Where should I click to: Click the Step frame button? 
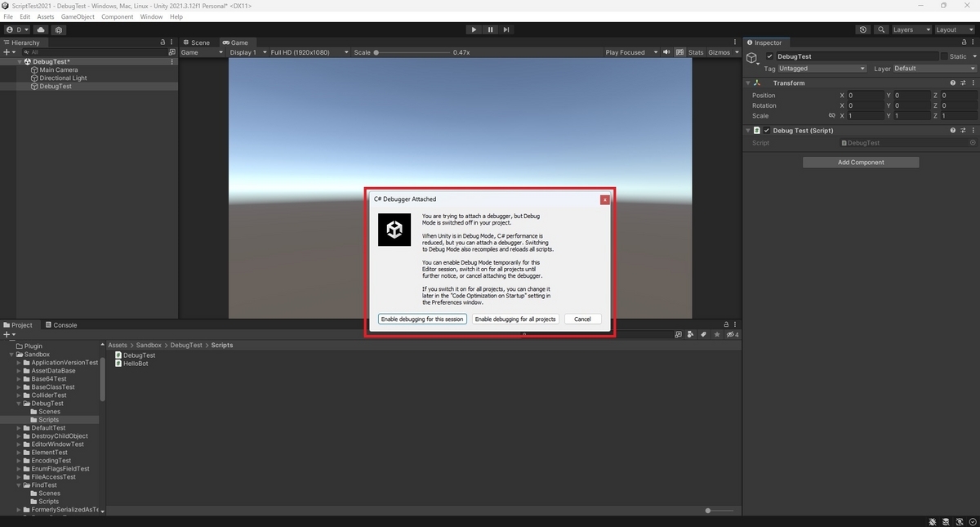[506, 29]
